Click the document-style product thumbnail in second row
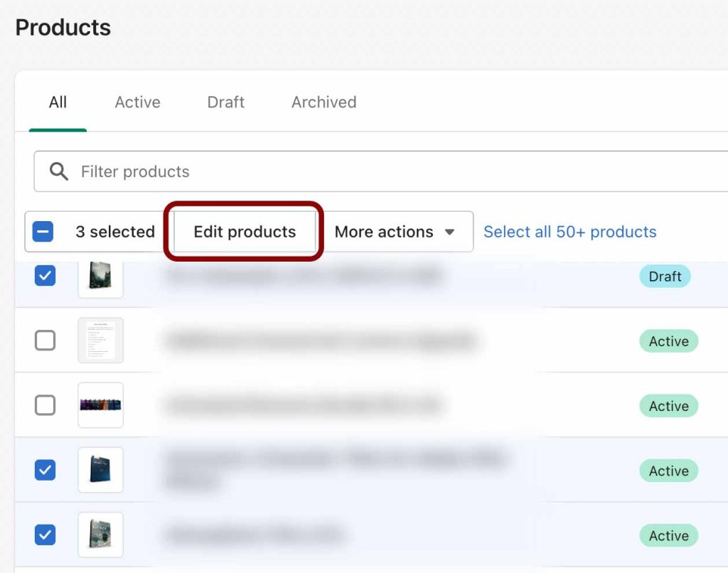The width and height of the screenshot is (728, 573). (x=100, y=341)
